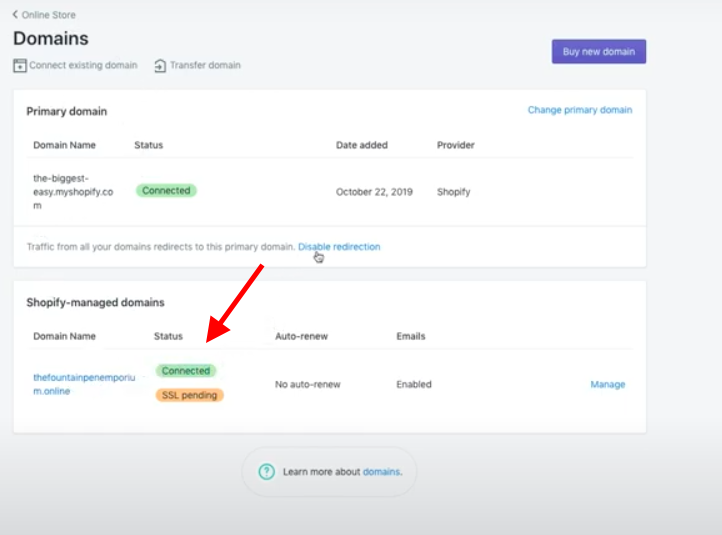The image size is (722, 535).
Task: Click Buy new domain button
Action: click(x=599, y=52)
